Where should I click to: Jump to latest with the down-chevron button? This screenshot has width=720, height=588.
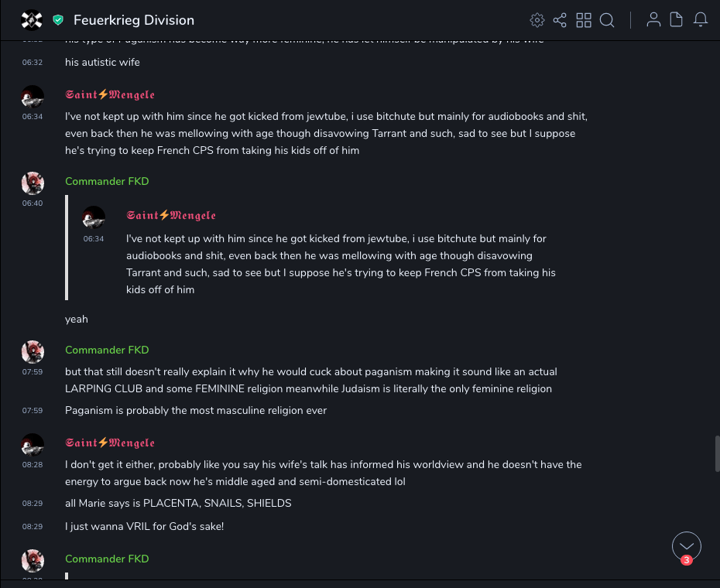tap(687, 546)
